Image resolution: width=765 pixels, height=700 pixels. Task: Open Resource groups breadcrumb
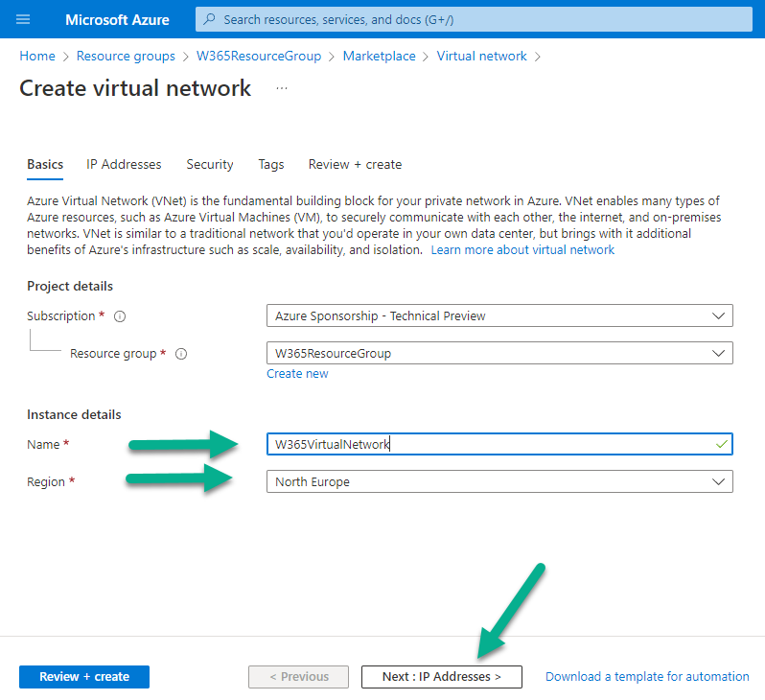pos(126,57)
